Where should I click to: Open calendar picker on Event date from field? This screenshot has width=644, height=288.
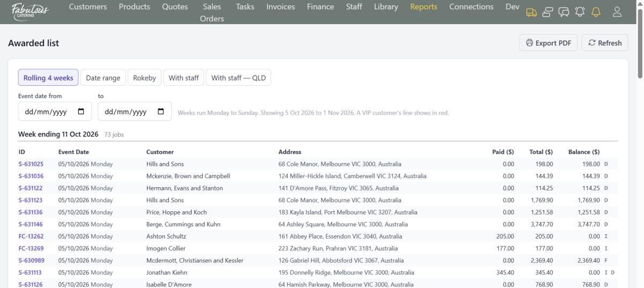(81, 112)
